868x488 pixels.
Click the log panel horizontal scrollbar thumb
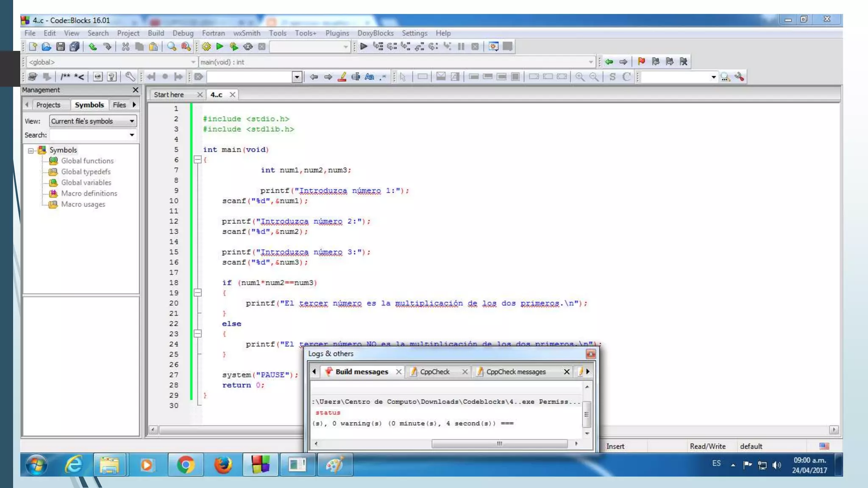click(499, 444)
